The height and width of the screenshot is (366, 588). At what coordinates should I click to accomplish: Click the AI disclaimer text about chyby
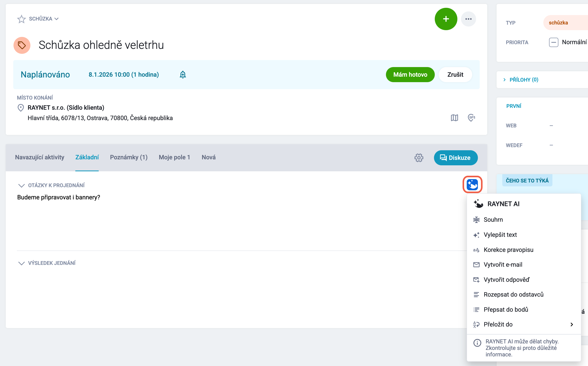tap(522, 348)
